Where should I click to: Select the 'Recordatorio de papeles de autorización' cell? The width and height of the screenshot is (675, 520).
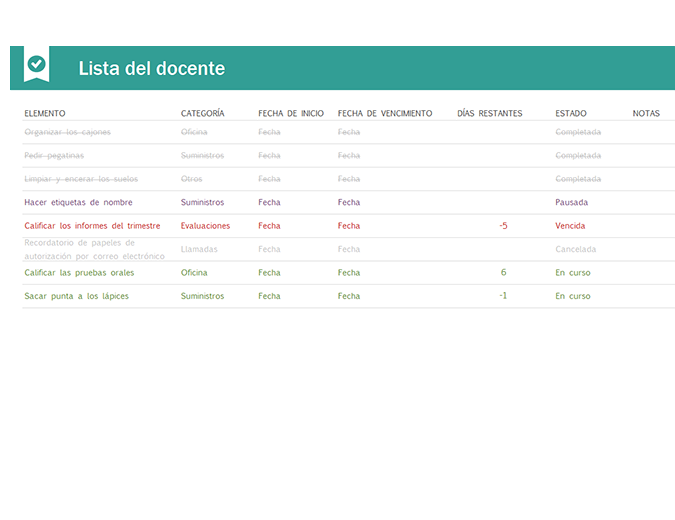pos(94,249)
